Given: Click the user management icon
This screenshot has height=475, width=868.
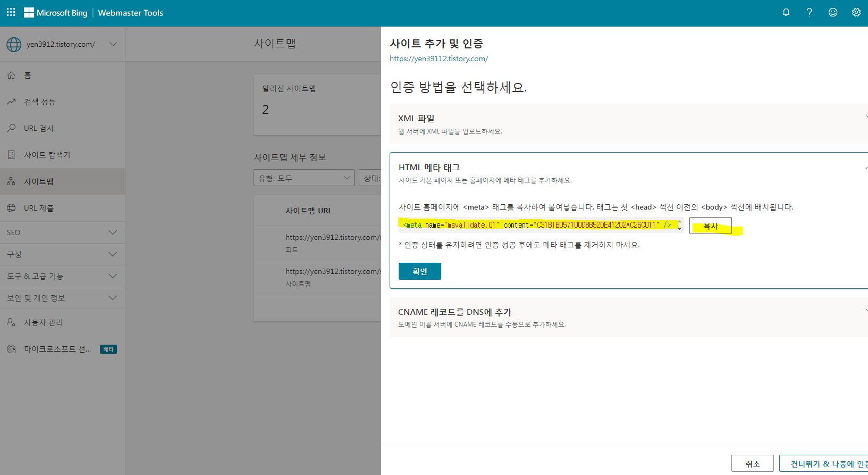Looking at the screenshot, I should (11, 322).
